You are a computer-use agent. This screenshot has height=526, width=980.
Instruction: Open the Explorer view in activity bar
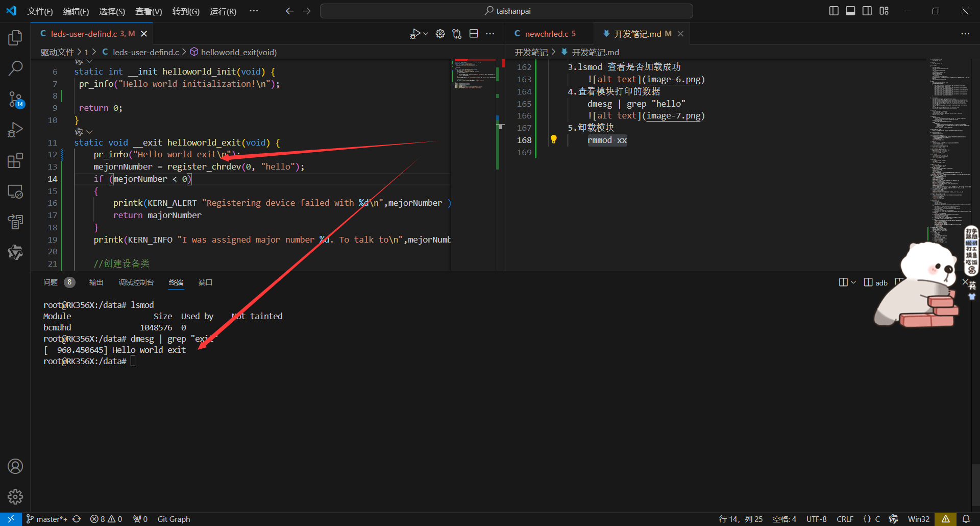tap(15, 37)
